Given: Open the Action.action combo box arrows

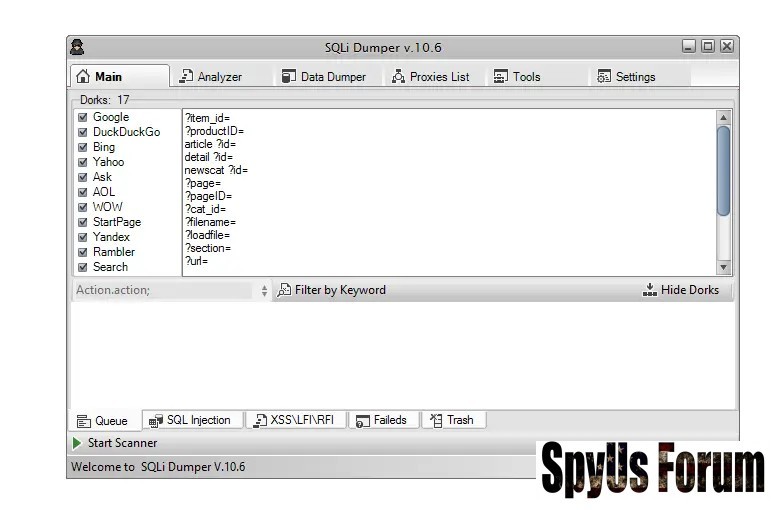Looking at the screenshot, I should [x=264, y=291].
